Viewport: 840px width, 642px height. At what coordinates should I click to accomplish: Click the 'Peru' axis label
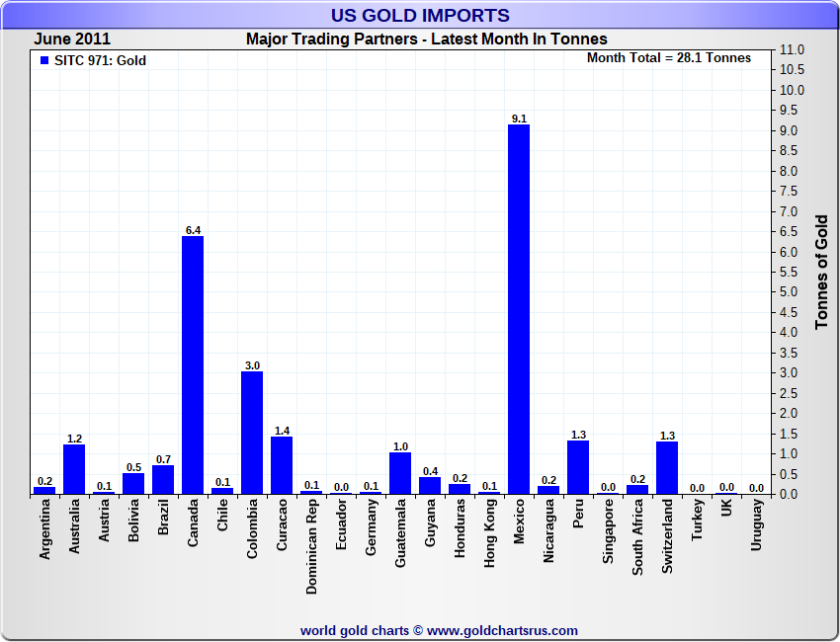578,514
